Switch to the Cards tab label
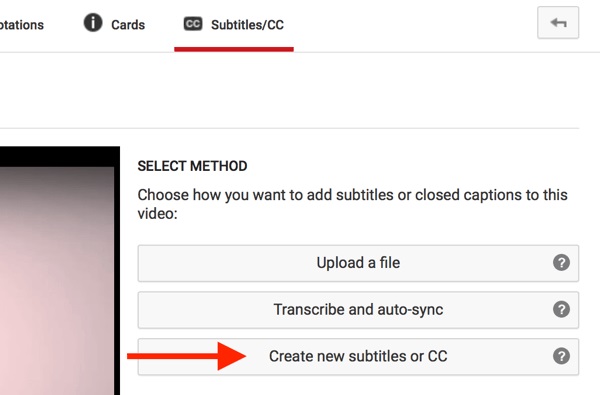 (x=128, y=25)
